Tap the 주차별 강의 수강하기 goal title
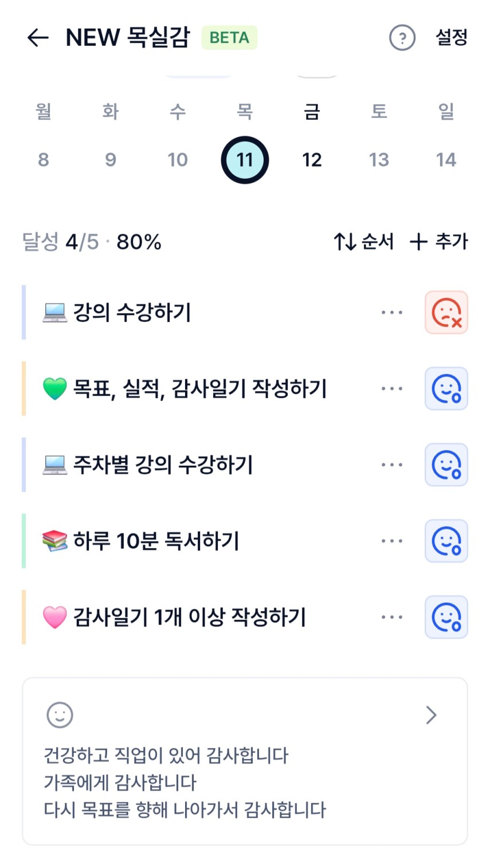The width and height of the screenshot is (490, 868). (163, 465)
